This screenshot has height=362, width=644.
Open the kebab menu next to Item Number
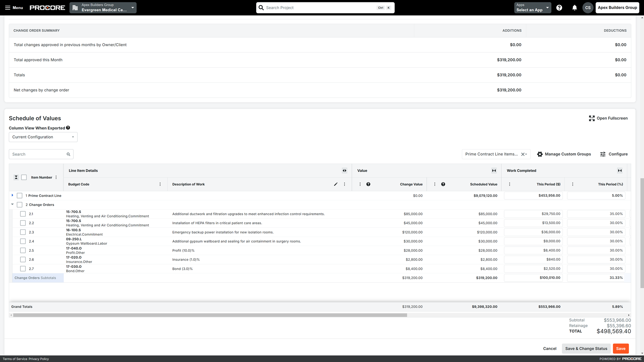pyautogui.click(x=56, y=177)
